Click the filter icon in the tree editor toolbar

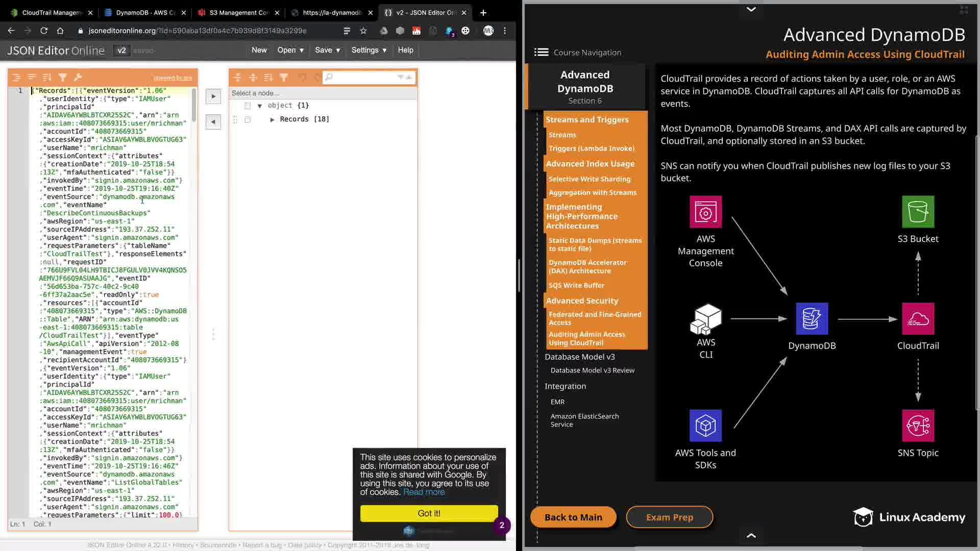click(284, 78)
